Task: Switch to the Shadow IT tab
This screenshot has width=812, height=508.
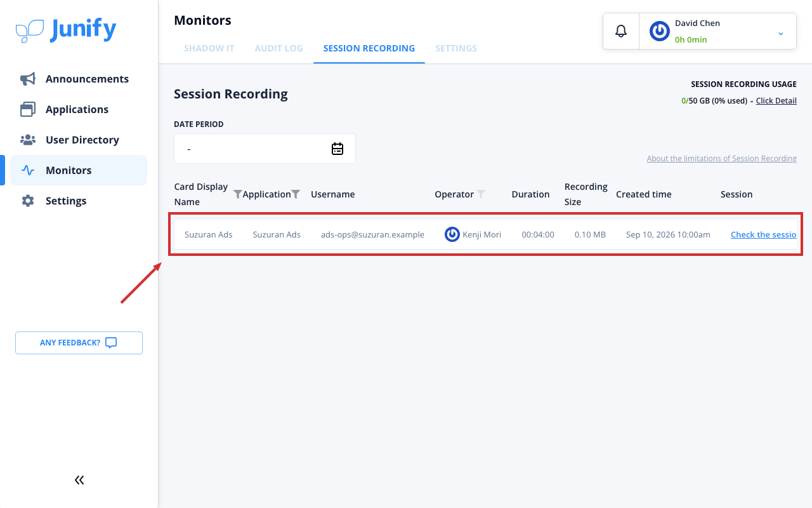Action: [x=209, y=48]
